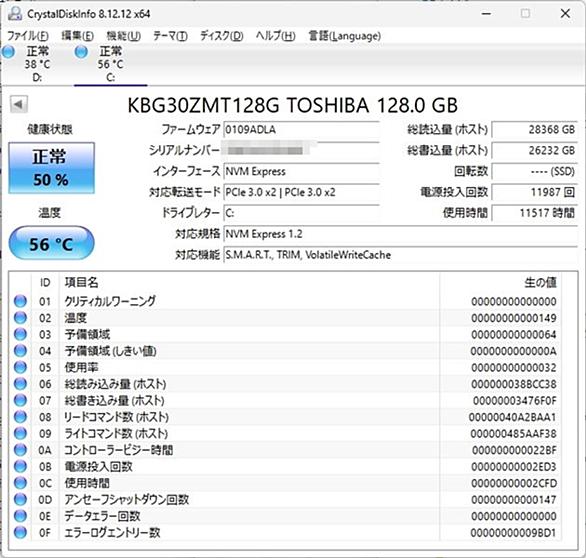Screen dimensions: 586x558
Task: Select the リードコマンド数 (ホスト) attribute name
Action: tap(117, 417)
